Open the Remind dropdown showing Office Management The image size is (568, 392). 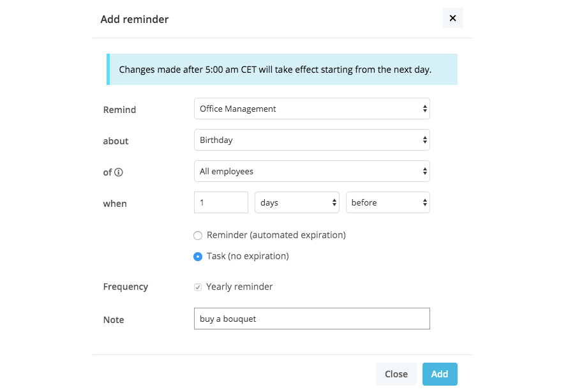pos(311,109)
